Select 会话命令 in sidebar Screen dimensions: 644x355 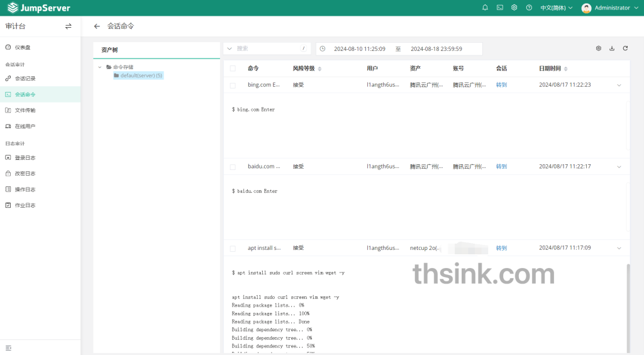pos(40,94)
